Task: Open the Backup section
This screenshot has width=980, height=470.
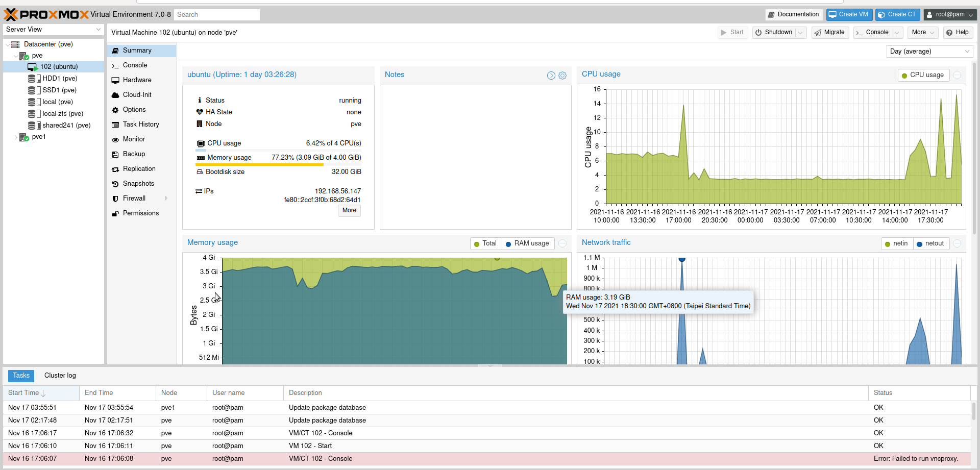Action: tap(142, 154)
